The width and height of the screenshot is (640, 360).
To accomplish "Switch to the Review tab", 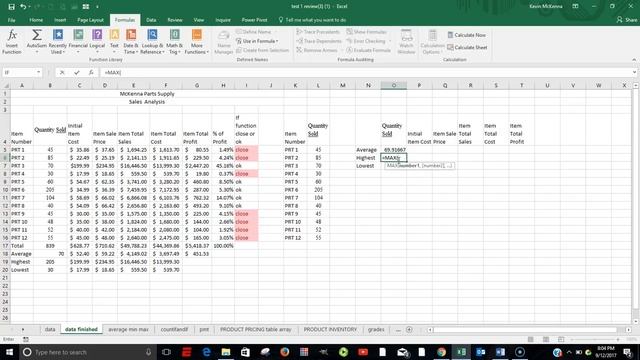I will (175, 20).
